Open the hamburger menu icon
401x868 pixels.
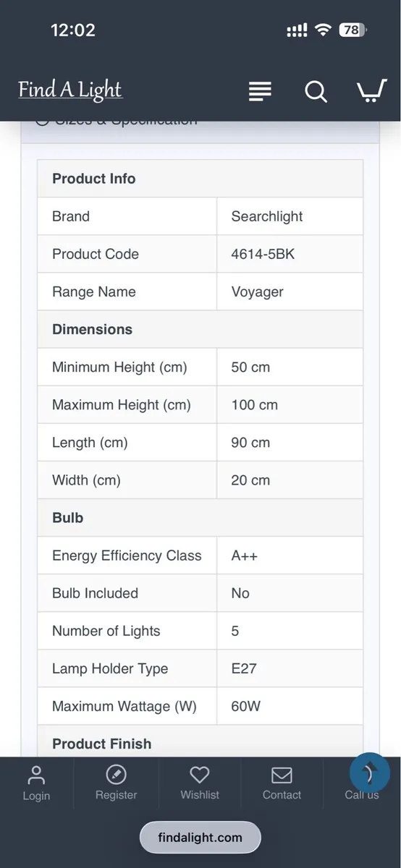[260, 91]
